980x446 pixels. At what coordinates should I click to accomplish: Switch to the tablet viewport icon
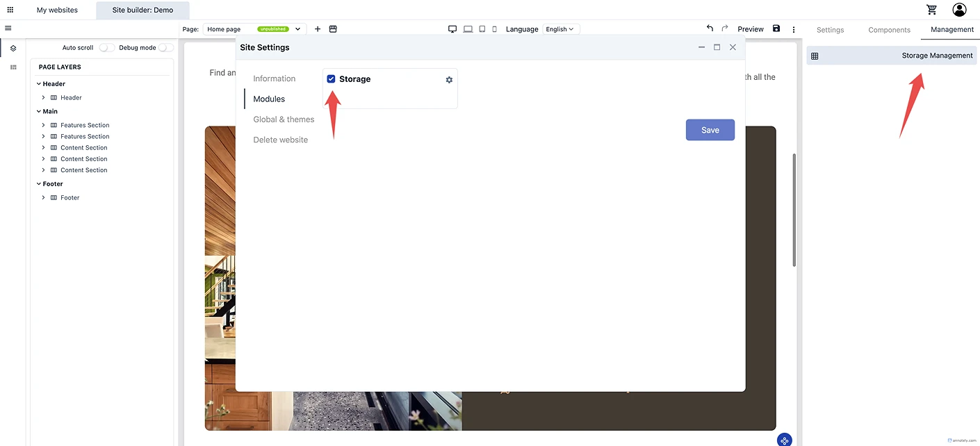click(x=482, y=29)
